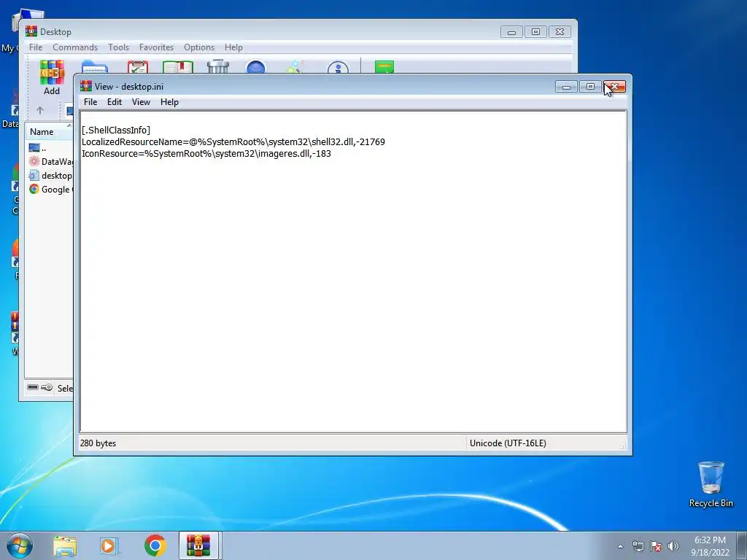Open the Windows Start menu

20,545
